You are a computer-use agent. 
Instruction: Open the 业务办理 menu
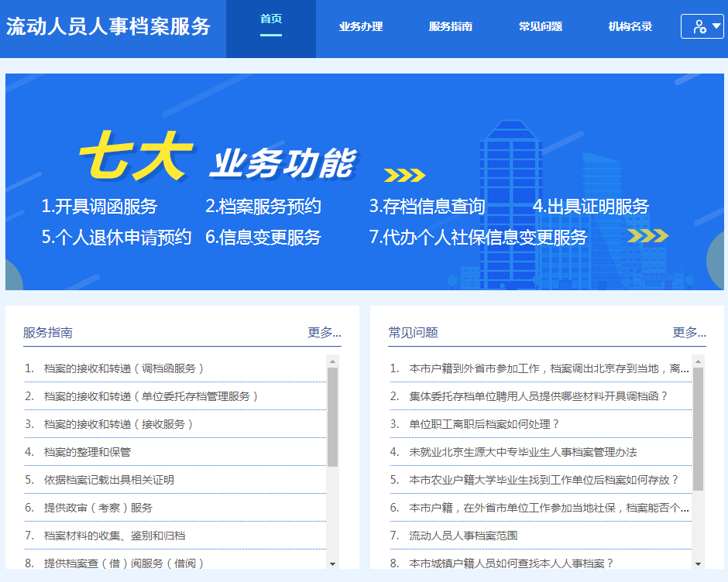click(x=361, y=26)
